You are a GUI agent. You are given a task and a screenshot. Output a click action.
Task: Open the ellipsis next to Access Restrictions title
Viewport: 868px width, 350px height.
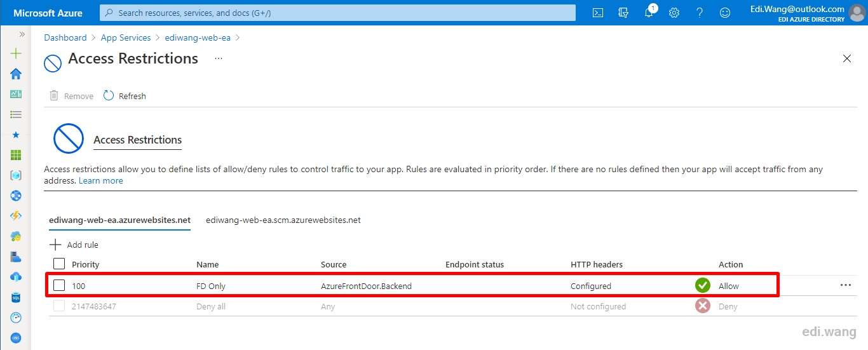219,58
